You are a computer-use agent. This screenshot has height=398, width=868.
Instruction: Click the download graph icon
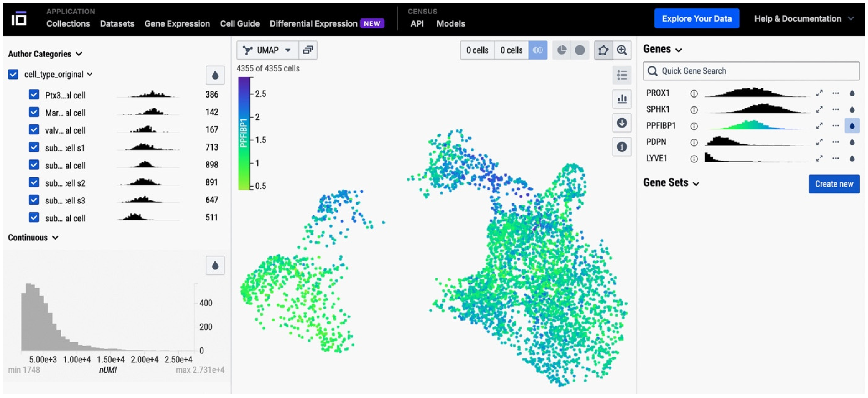click(622, 123)
